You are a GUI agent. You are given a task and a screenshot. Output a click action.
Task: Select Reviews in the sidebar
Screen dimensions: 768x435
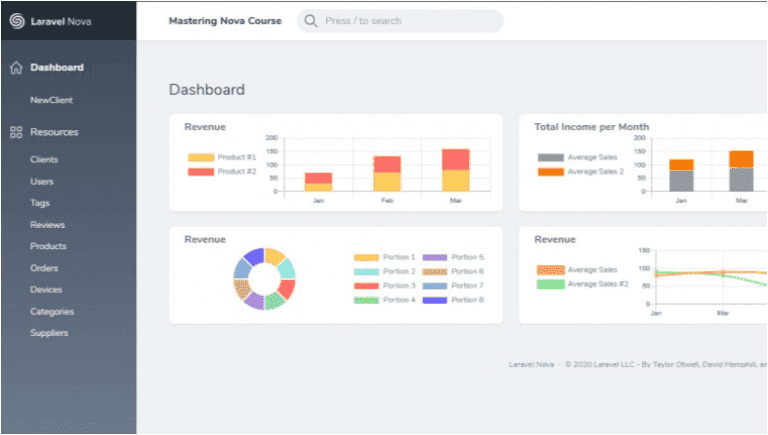[x=47, y=225]
